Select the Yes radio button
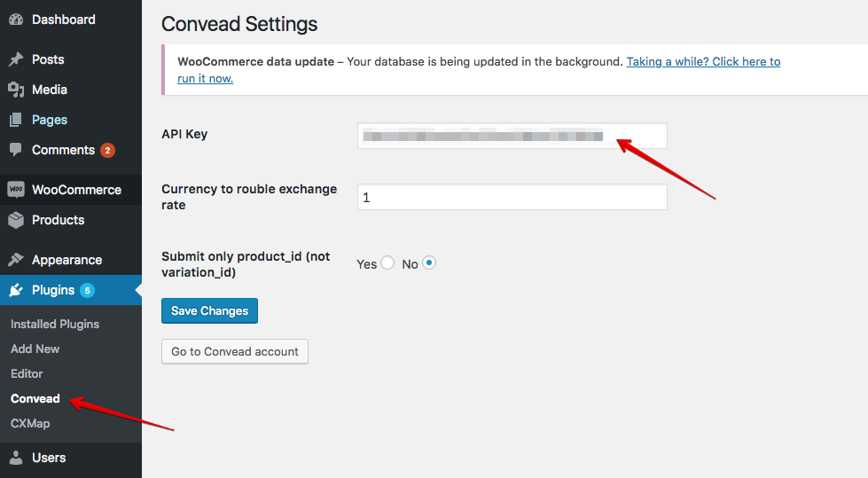Image resolution: width=868 pixels, height=478 pixels. [x=387, y=263]
